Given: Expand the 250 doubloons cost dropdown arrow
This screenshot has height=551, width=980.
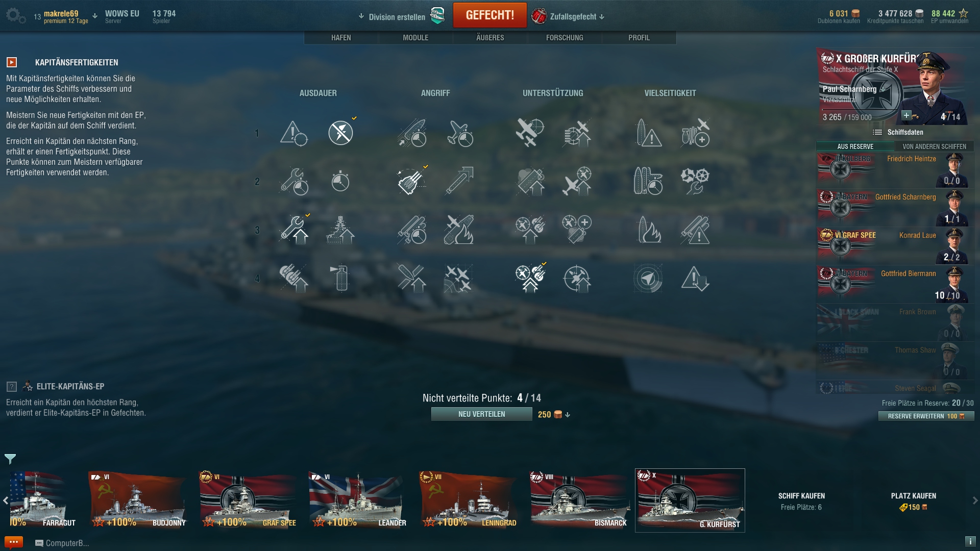Looking at the screenshot, I should point(568,415).
